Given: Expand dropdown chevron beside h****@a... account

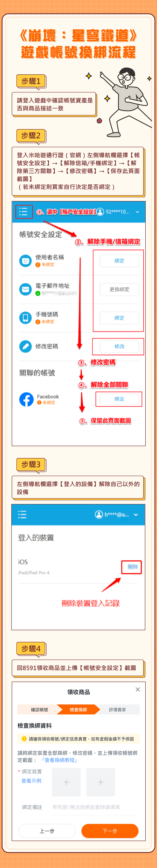Looking at the screenshot, I should pyautogui.click(x=136, y=514).
